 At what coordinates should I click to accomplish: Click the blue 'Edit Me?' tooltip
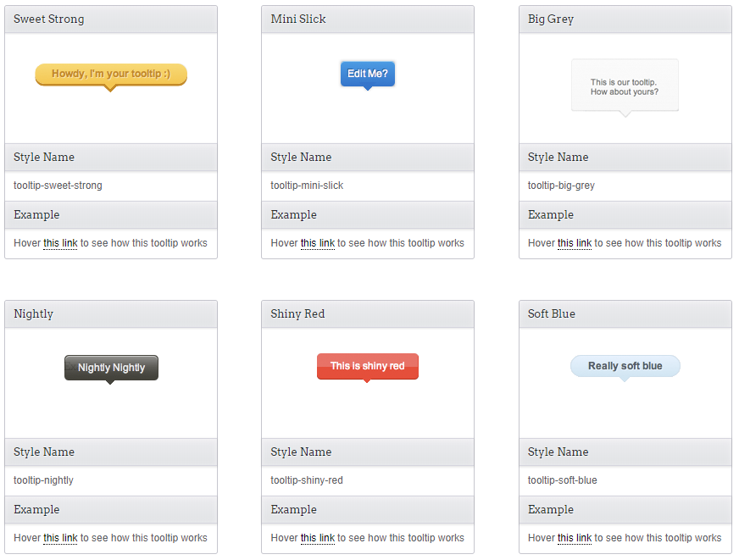click(x=368, y=74)
